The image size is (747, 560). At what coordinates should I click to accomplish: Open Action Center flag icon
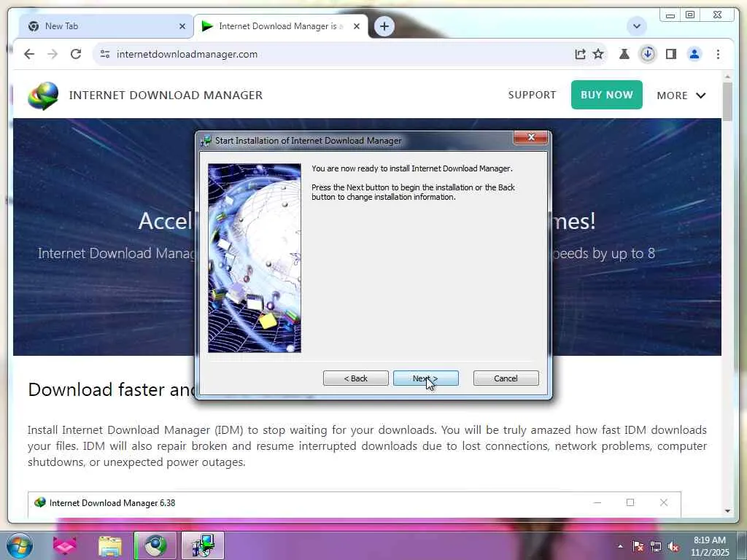pyautogui.click(x=638, y=546)
